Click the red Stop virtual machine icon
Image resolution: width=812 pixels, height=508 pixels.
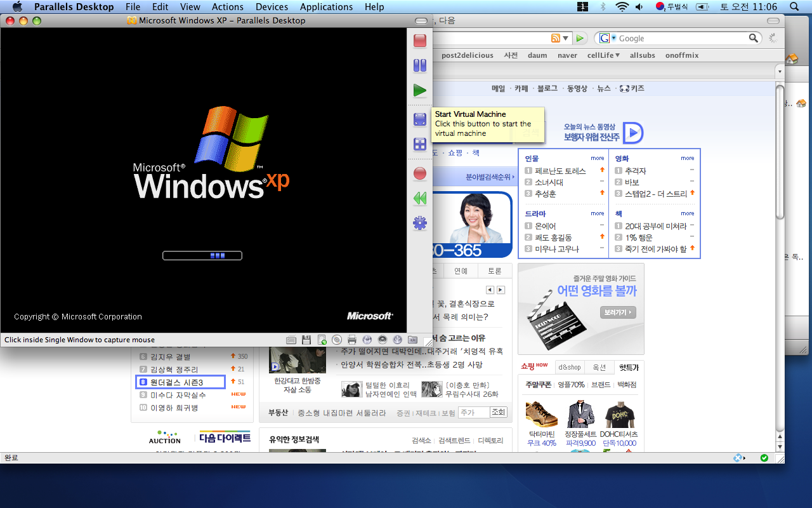420,41
